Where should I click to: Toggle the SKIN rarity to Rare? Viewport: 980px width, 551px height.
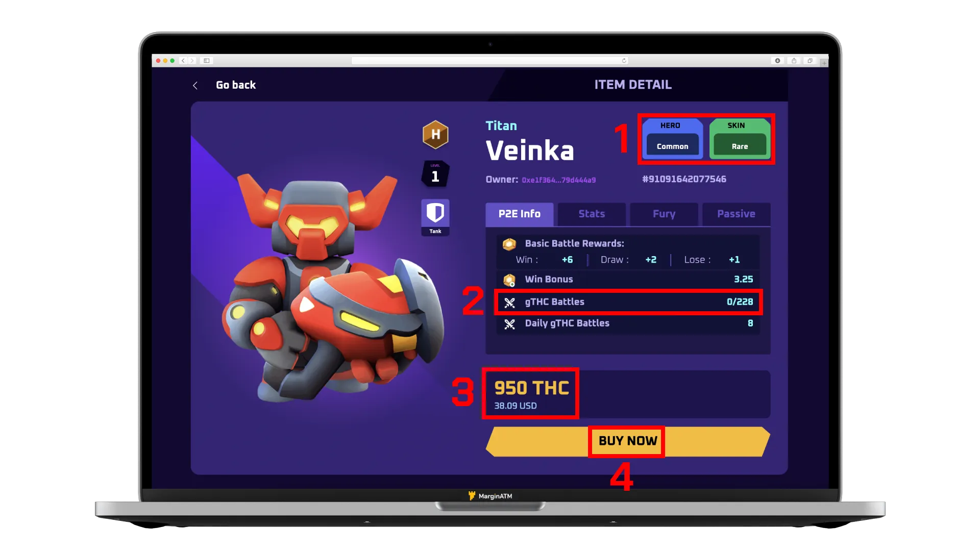click(x=739, y=146)
